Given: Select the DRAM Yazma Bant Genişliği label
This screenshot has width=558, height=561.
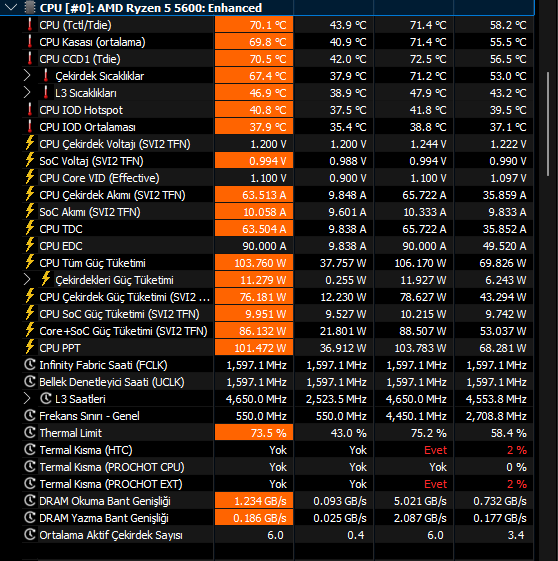Looking at the screenshot, I should pos(104,518).
